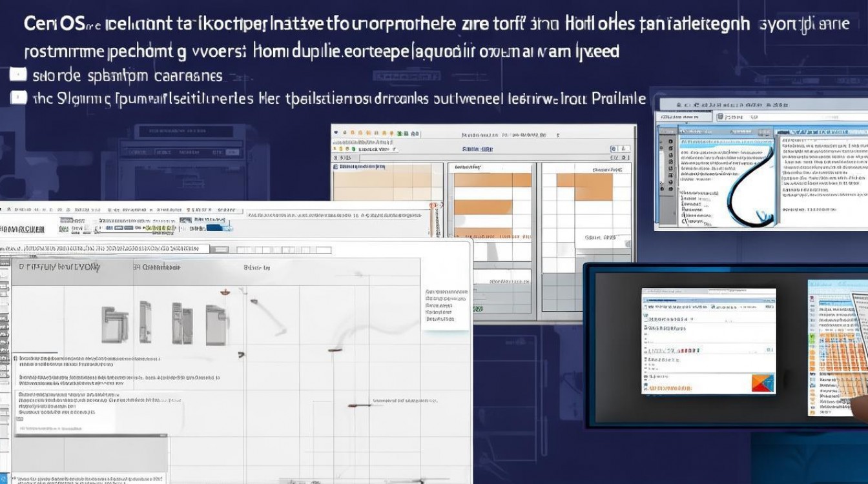868x484 pixels.
Task: Select the second column header tab in diagram
Action: tap(158, 267)
